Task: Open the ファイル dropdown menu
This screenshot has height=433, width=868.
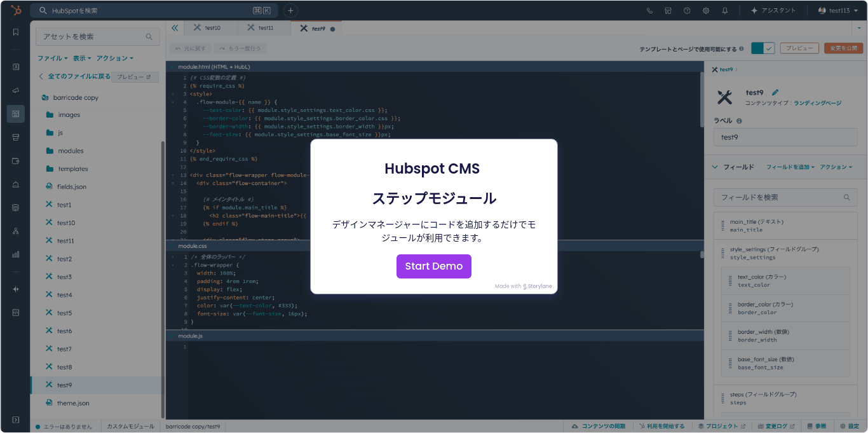Action: (52, 58)
